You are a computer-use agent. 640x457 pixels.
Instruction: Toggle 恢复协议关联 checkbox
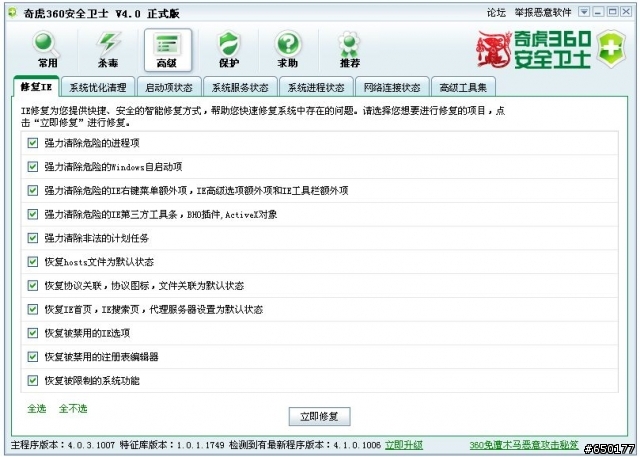33,285
